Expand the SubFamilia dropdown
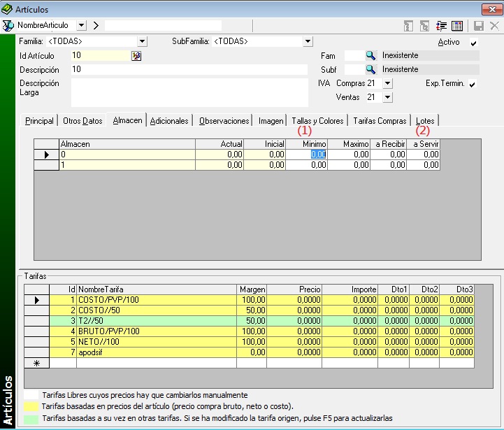This screenshot has width=504, height=430. coord(308,41)
